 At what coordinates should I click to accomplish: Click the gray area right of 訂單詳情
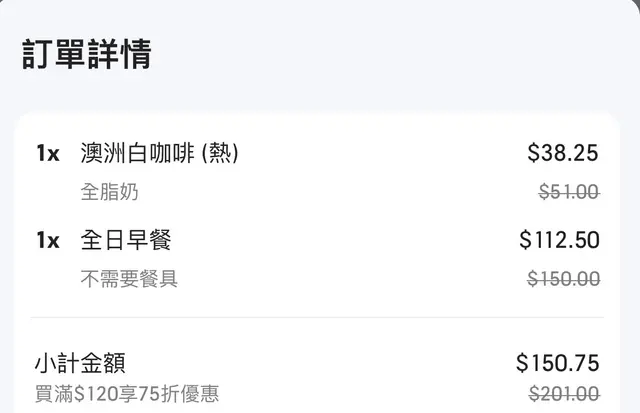coord(400,54)
